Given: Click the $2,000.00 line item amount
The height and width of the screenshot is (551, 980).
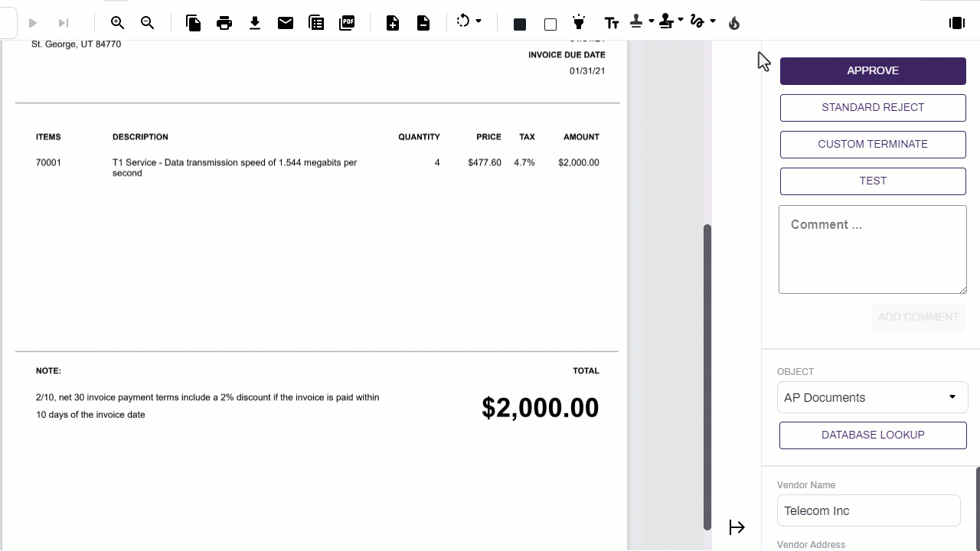Looking at the screenshot, I should tap(579, 162).
